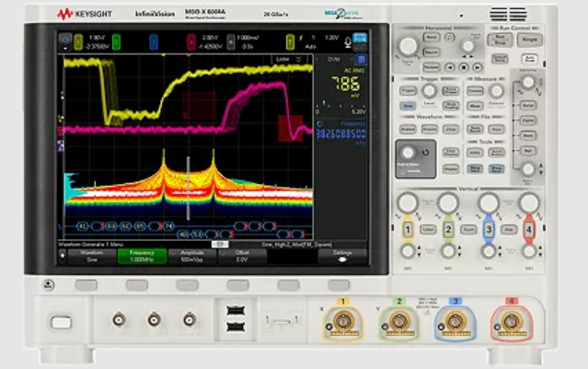Push the Digital channels key

click(x=528, y=121)
